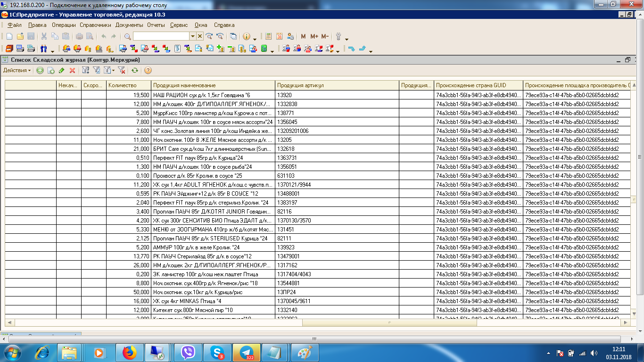Click the blue back arrow icon
This screenshot has height=362, width=644.
point(351,48)
